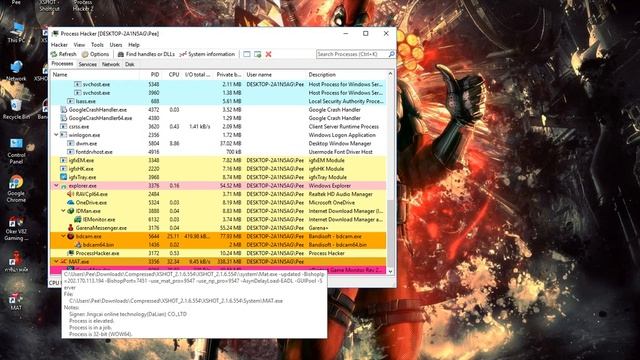Click the ProcessHacker.exe process icon
The width and height of the screenshot is (640, 360).
click(71, 253)
